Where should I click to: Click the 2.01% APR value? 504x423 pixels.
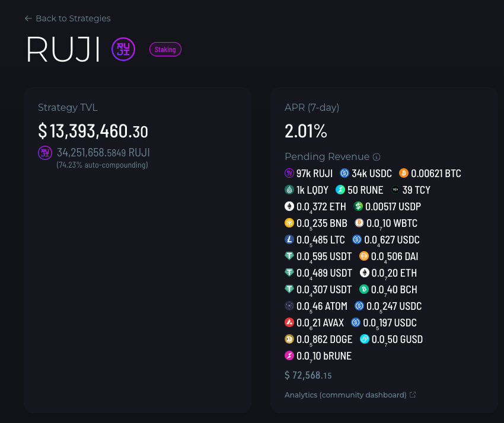[306, 132]
